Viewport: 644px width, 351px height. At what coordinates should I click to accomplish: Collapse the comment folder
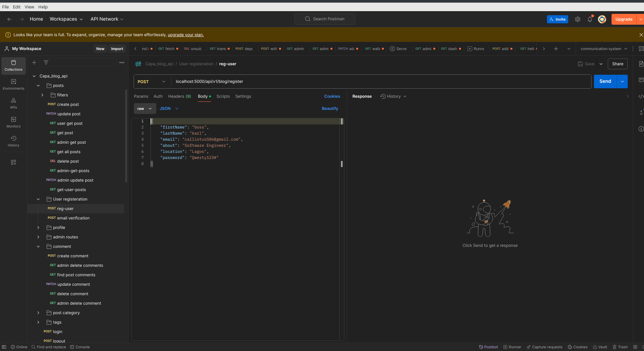(38, 247)
